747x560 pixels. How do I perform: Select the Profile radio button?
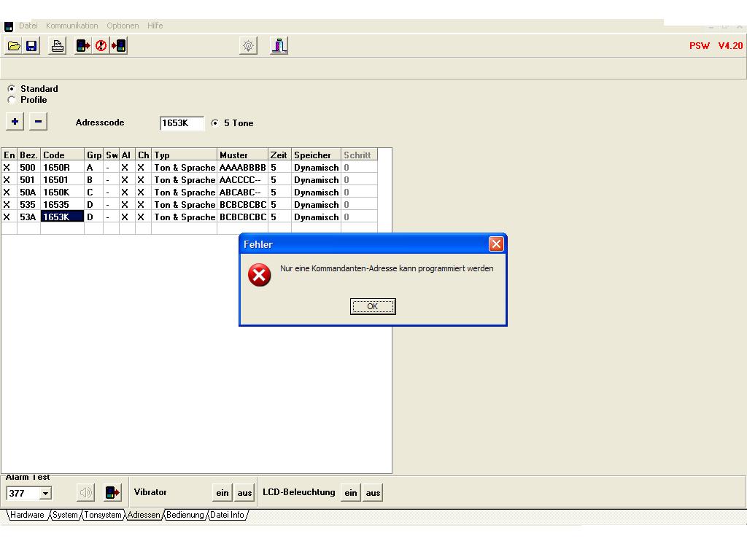12,100
